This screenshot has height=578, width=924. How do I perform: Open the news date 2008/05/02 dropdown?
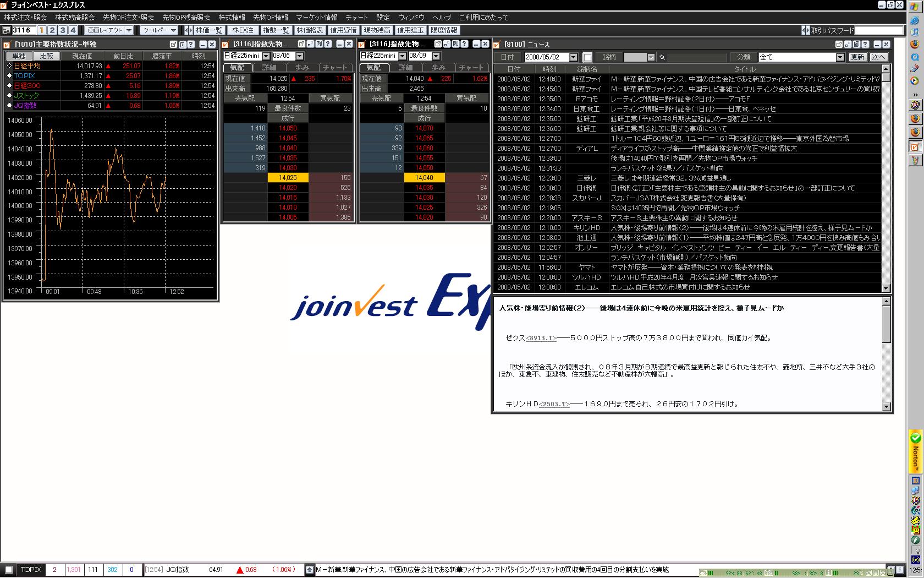coord(574,57)
